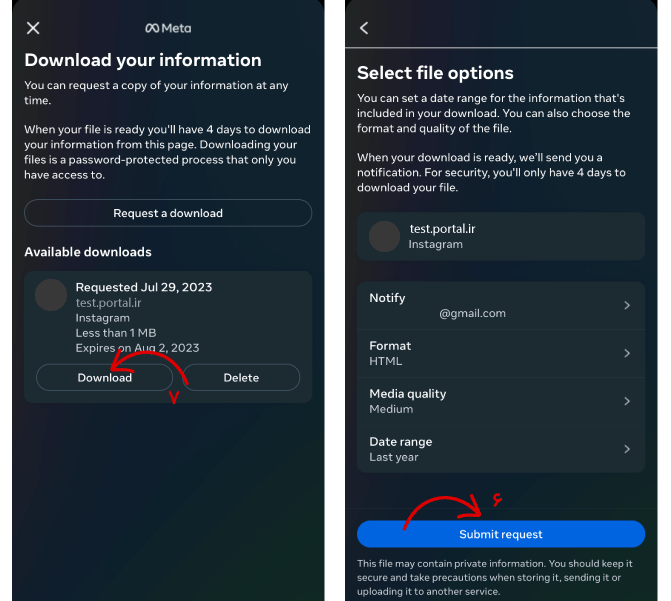Tap the chevron beside Format
Viewport: 671px width, 601px height.
coord(627,353)
